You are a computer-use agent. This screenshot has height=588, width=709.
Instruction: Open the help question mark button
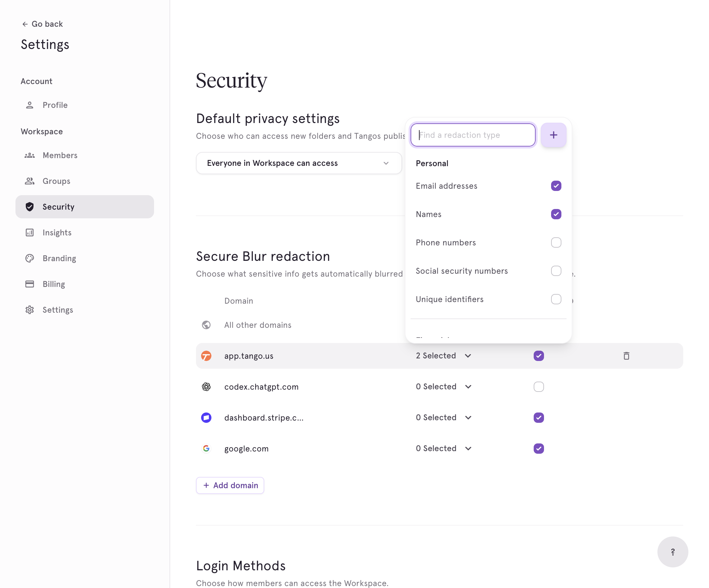pyautogui.click(x=673, y=552)
